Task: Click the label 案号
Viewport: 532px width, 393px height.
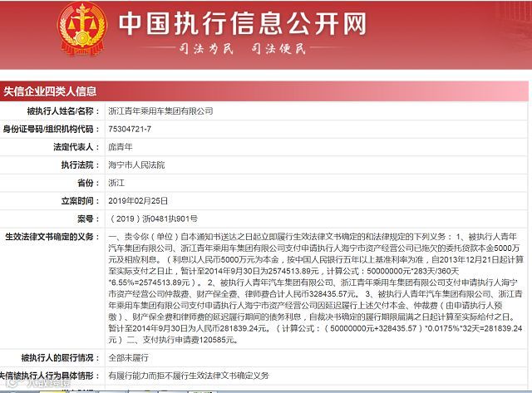Action: point(89,219)
